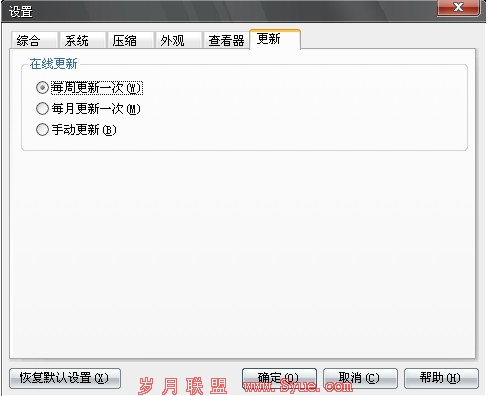
Task: Click the 在线更新 group label
Action: pos(53,64)
